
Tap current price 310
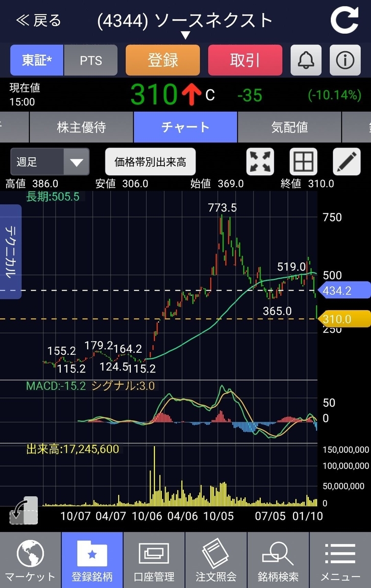coord(153,95)
